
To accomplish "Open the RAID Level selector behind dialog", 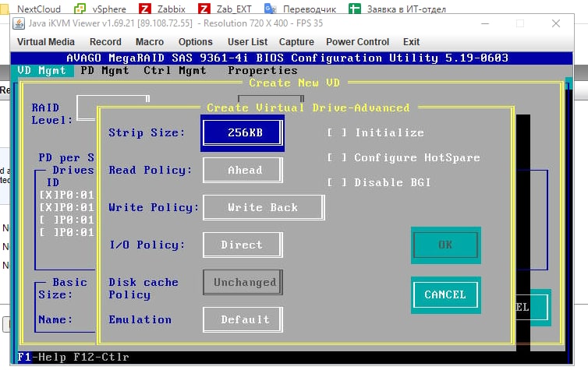I will [x=87, y=107].
